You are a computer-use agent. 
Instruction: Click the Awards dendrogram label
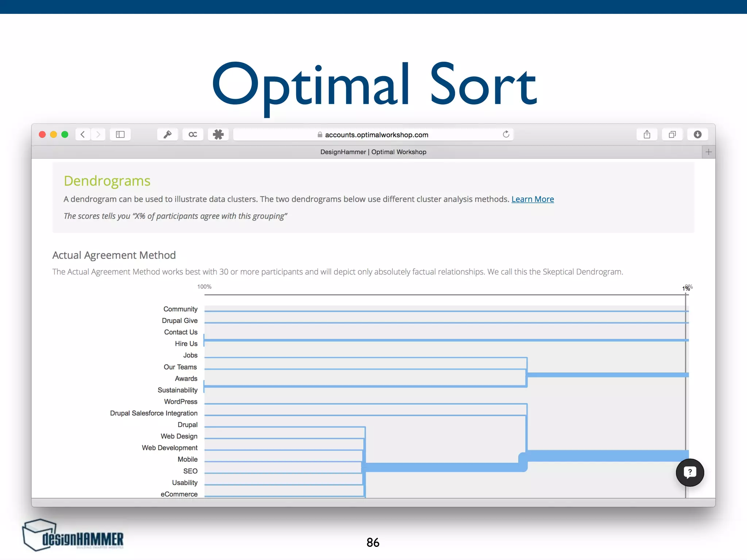186,378
